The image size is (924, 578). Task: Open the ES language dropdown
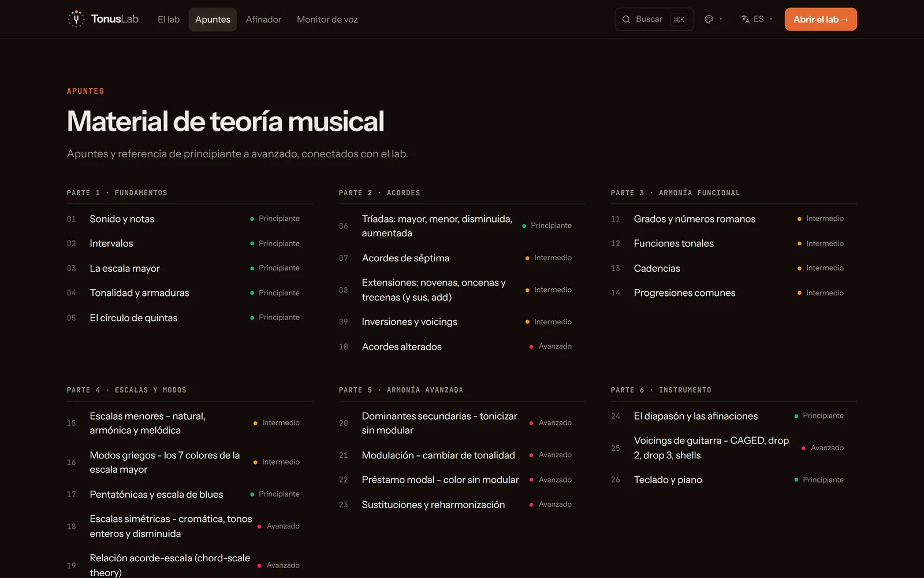tap(757, 20)
